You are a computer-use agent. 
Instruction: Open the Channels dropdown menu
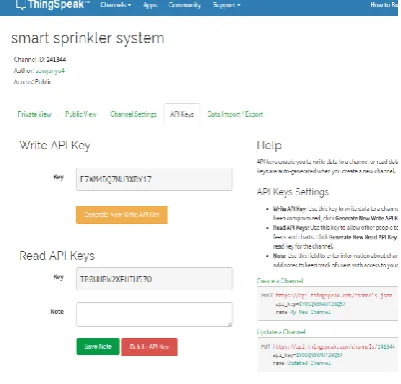(116, 5)
